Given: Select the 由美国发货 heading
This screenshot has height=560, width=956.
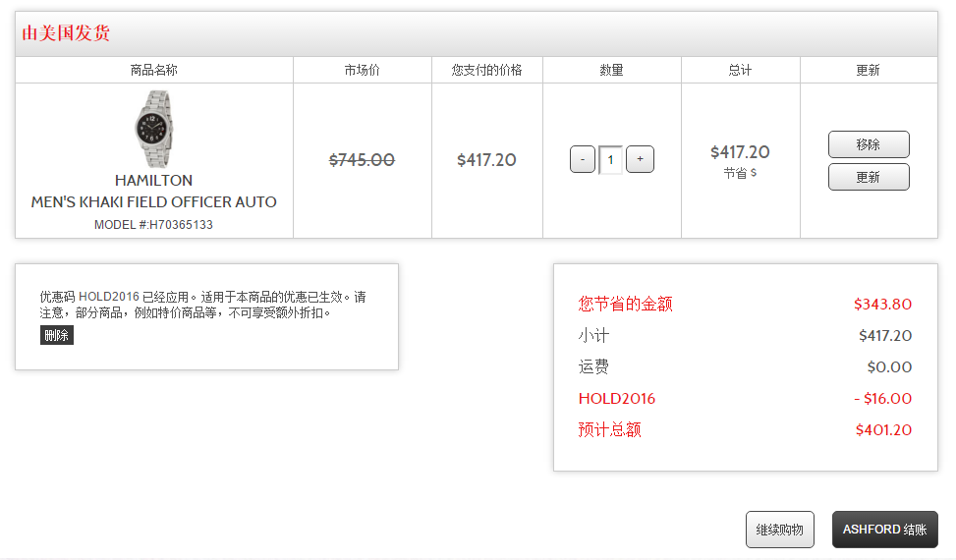Looking at the screenshot, I should click(x=66, y=32).
